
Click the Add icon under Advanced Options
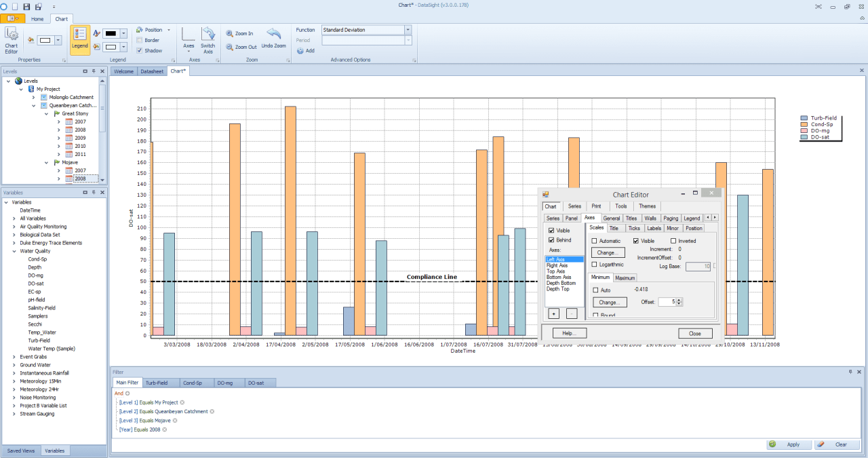pos(299,50)
